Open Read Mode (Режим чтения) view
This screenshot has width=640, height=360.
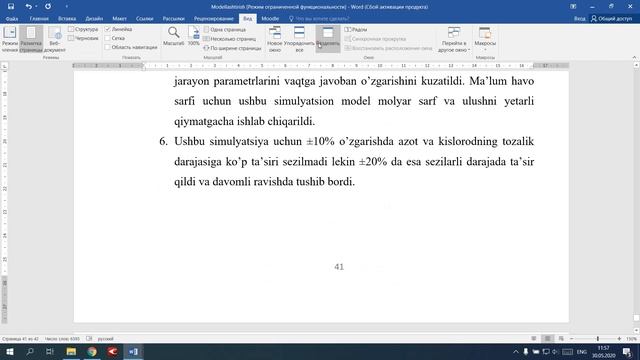[x=10, y=39]
